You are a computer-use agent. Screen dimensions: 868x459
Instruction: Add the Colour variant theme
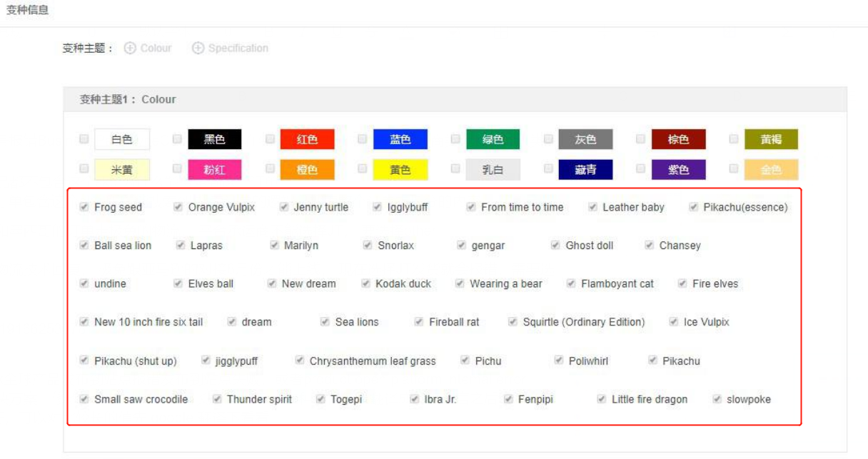pyautogui.click(x=148, y=48)
